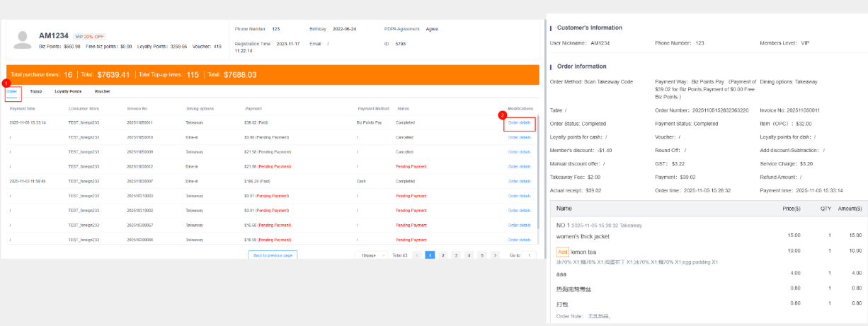
Task: Click the Go to page input
Action: click(530, 255)
